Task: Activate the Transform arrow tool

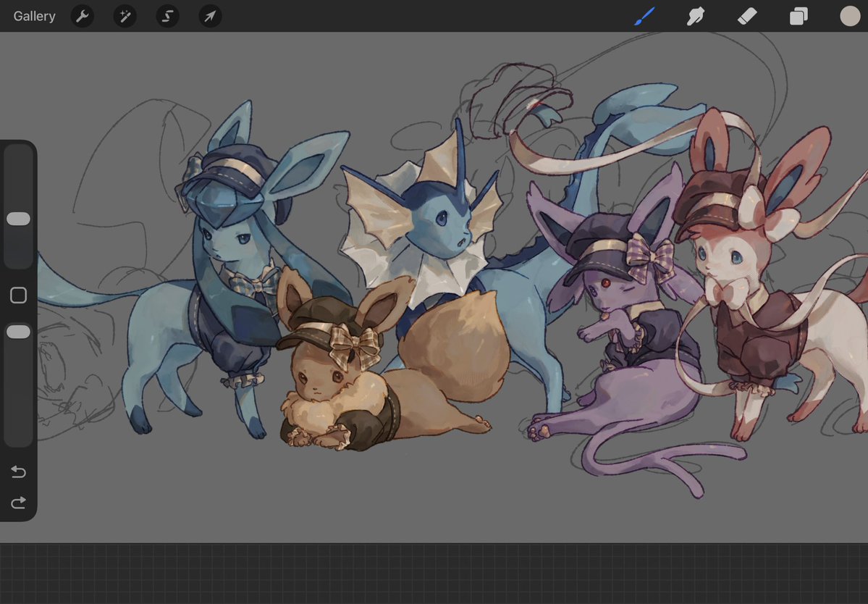Action: (x=210, y=16)
